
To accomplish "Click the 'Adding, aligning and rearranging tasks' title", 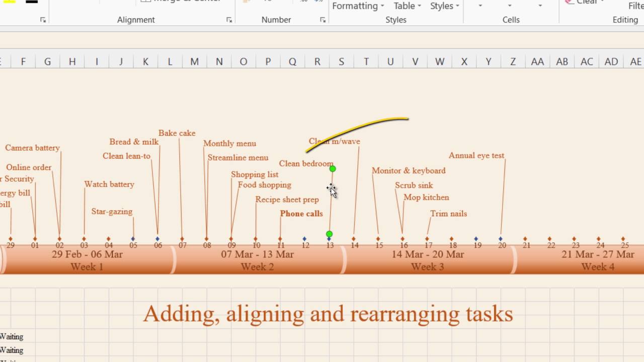I will pyautogui.click(x=328, y=314).
